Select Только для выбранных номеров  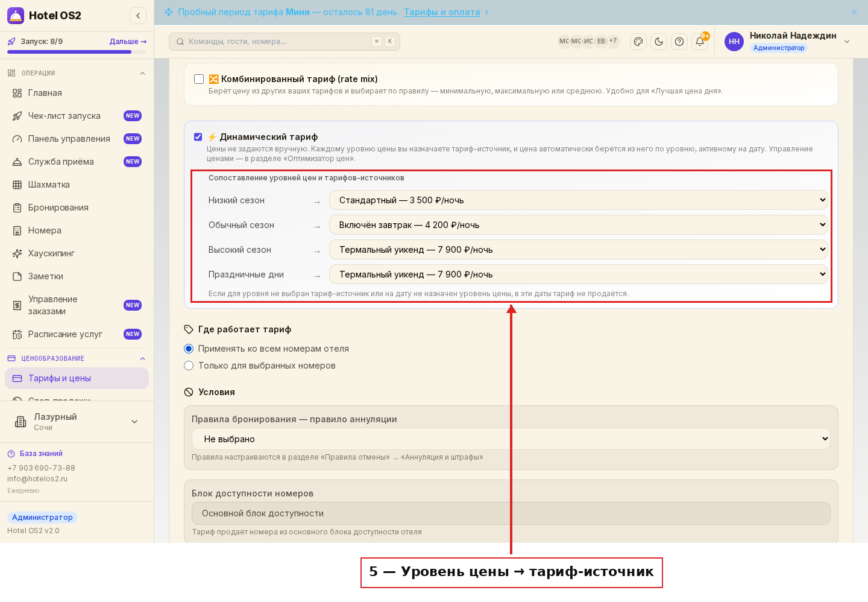coord(189,366)
